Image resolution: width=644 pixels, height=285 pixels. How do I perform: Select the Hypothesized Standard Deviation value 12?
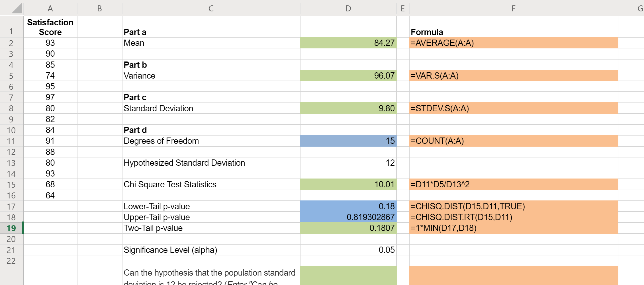(348, 163)
